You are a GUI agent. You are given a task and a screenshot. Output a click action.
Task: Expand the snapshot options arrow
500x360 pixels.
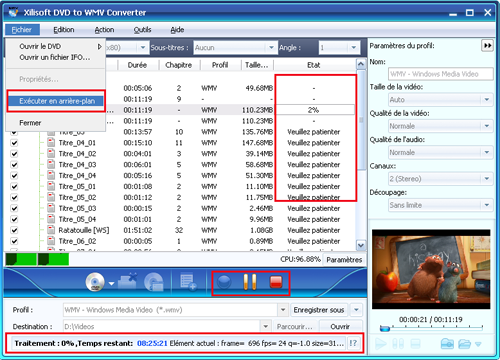(478, 344)
